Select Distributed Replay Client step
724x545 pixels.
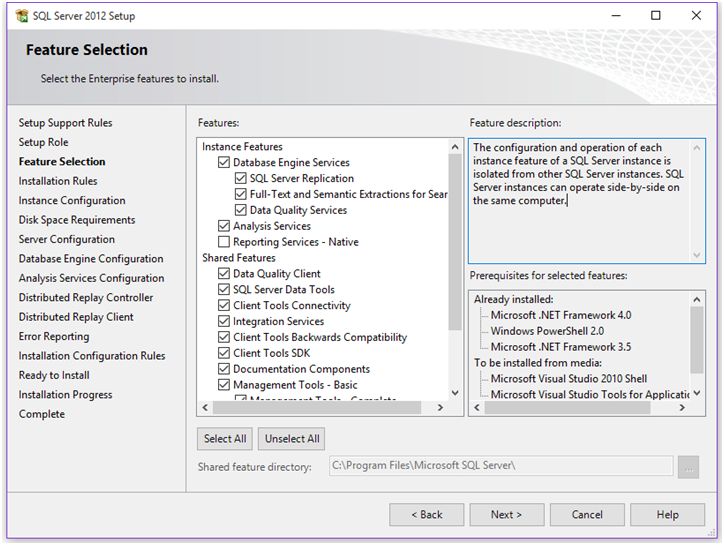point(76,317)
